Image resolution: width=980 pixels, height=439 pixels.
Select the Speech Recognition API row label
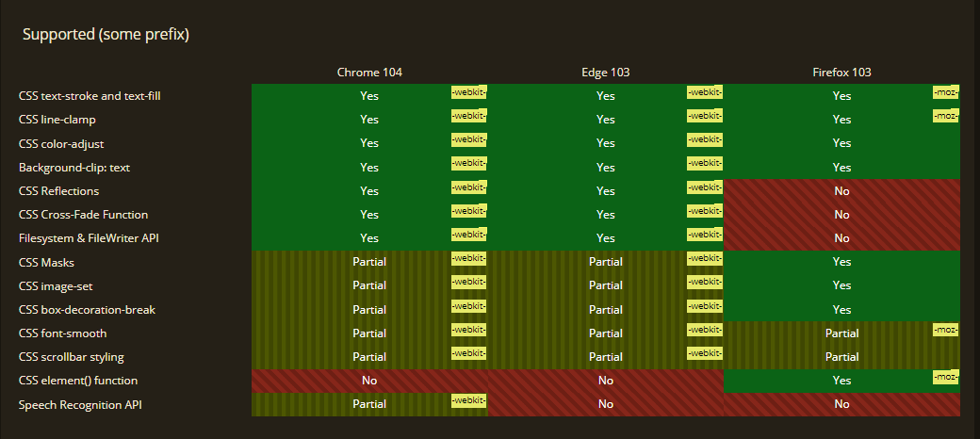coord(80,405)
